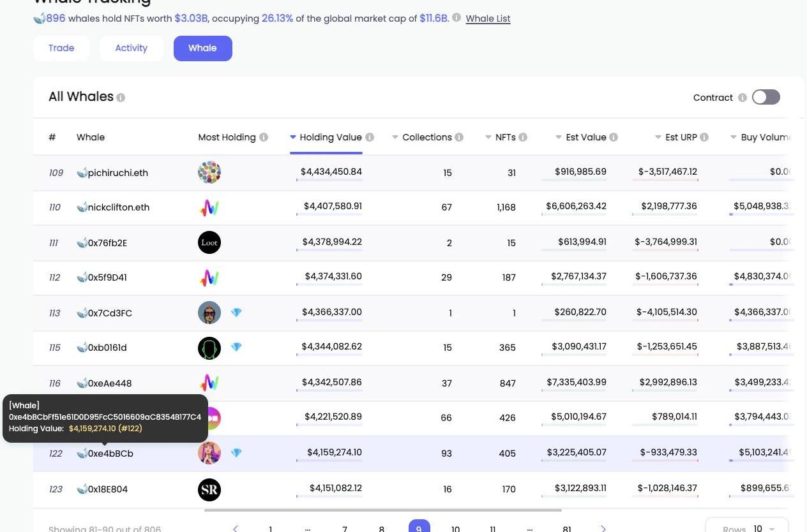Click the Loot collection icon for 0x76fb2E
Viewport: 807px width, 532px height.
tap(209, 242)
